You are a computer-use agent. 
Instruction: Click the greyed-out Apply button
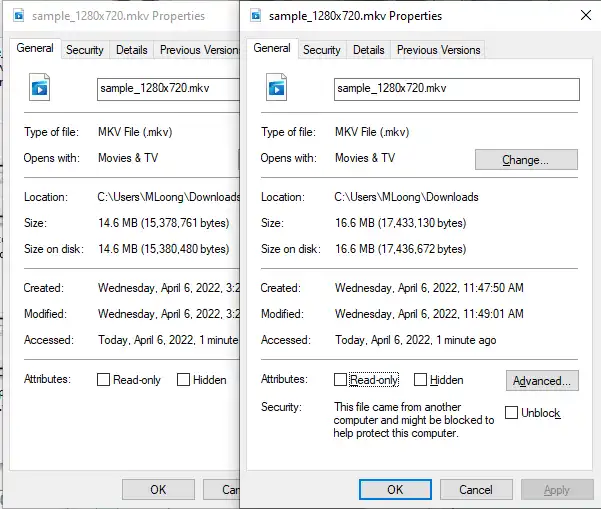coord(557,489)
